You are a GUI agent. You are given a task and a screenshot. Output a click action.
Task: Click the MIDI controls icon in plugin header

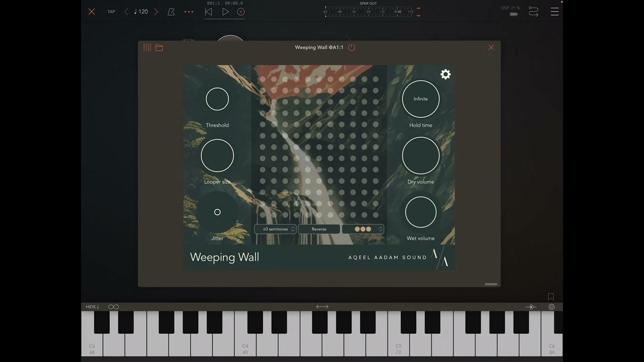click(x=147, y=47)
